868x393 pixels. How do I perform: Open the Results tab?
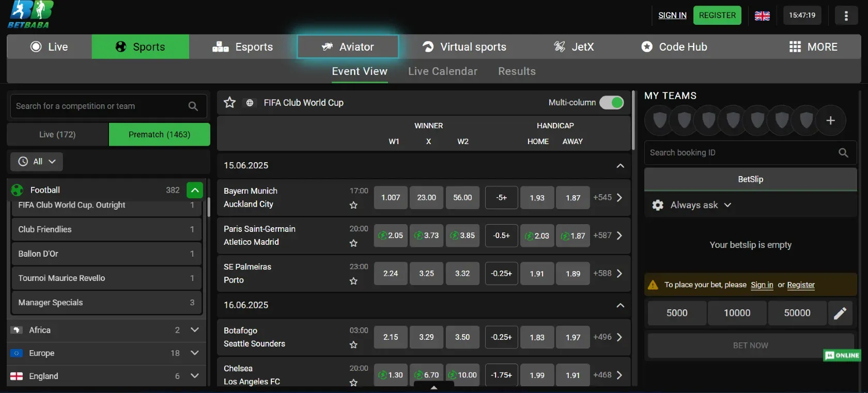pyautogui.click(x=517, y=71)
